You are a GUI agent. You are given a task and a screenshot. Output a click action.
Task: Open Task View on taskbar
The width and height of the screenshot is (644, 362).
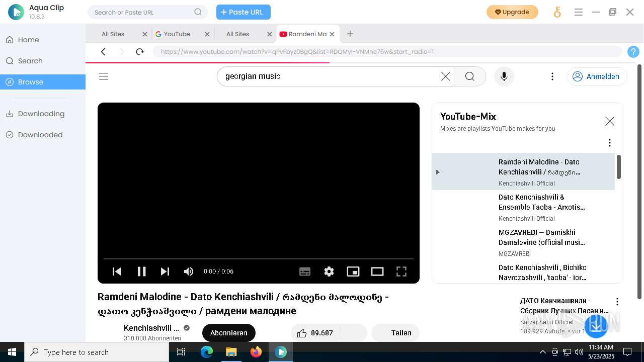(181, 352)
